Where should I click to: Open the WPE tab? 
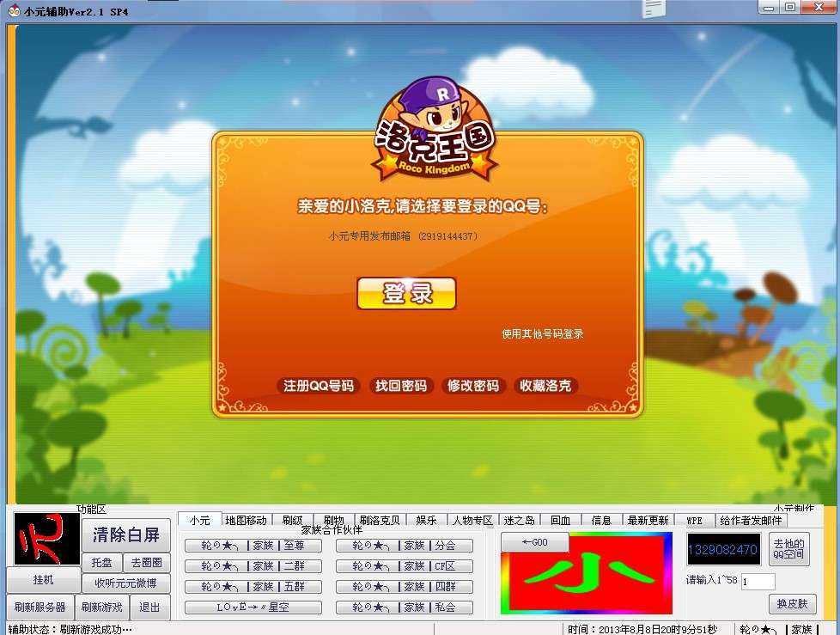pyautogui.click(x=694, y=520)
